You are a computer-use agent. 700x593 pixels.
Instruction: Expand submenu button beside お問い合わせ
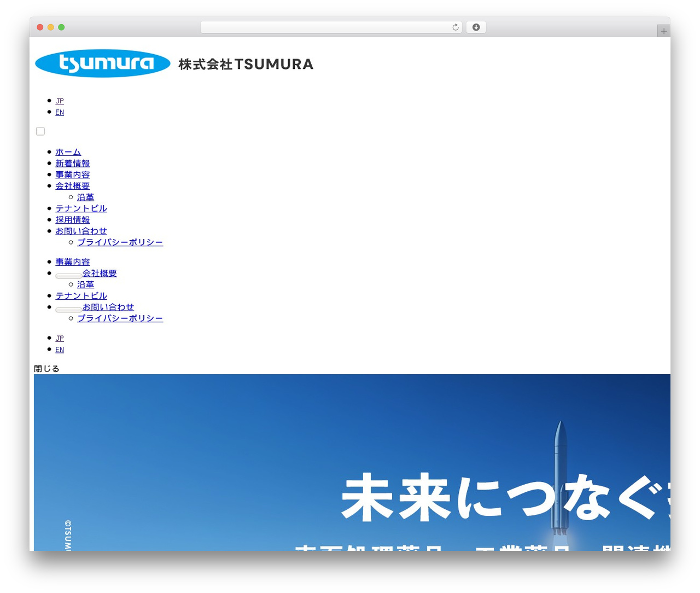[x=68, y=310]
